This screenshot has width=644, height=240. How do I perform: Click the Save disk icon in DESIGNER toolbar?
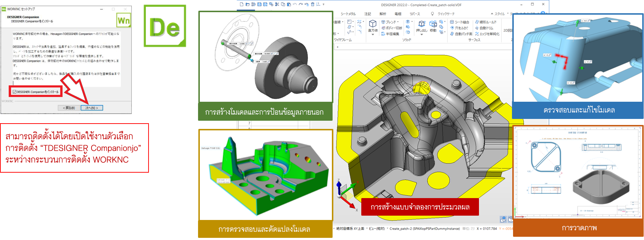pos(259,4)
